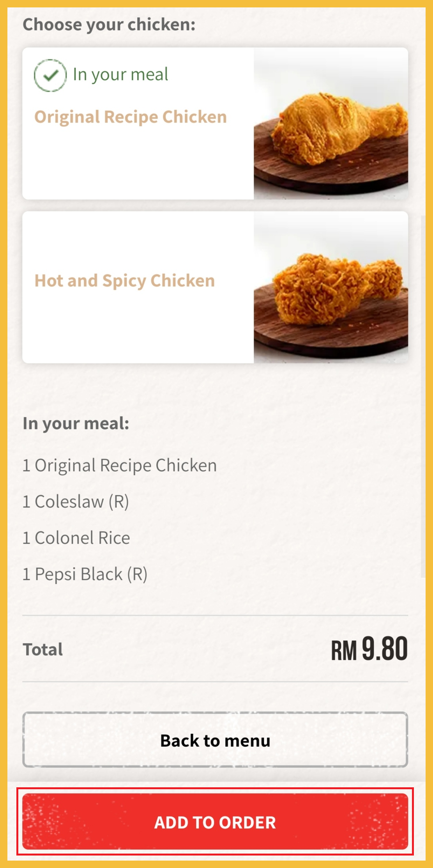Select the Original Recipe Chicken title
The height and width of the screenshot is (868, 433).
click(x=131, y=117)
